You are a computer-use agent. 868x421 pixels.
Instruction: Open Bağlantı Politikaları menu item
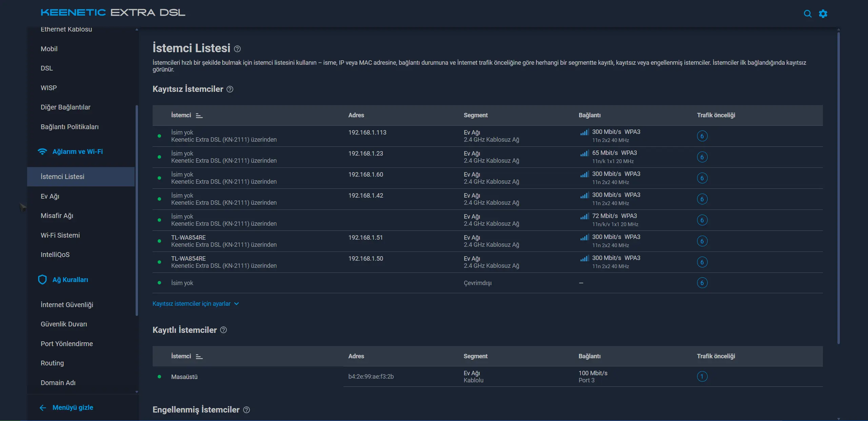click(70, 127)
